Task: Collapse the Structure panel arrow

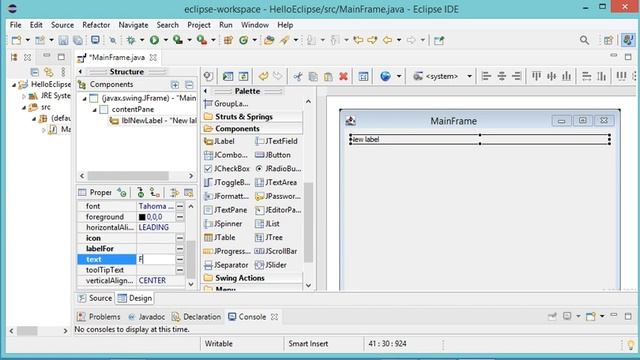Action: [x=80, y=72]
